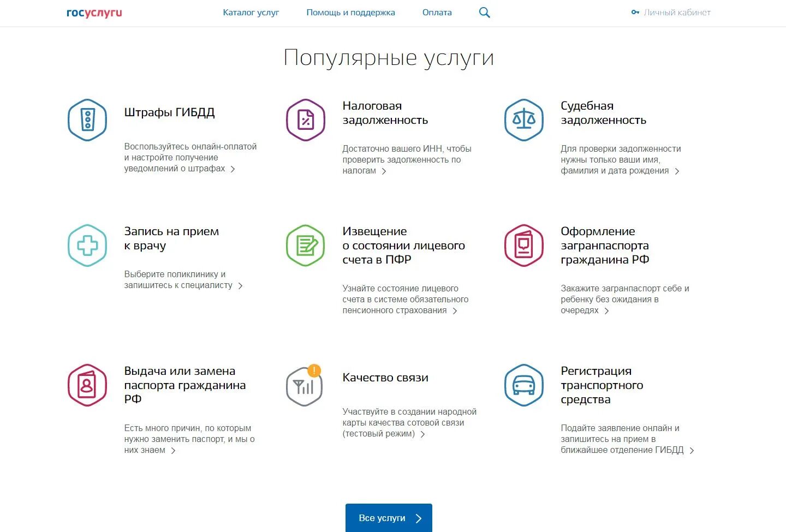The height and width of the screenshot is (532, 786).
Task: Open the Штрафы ГИБДД heading
Action: pyautogui.click(x=169, y=112)
